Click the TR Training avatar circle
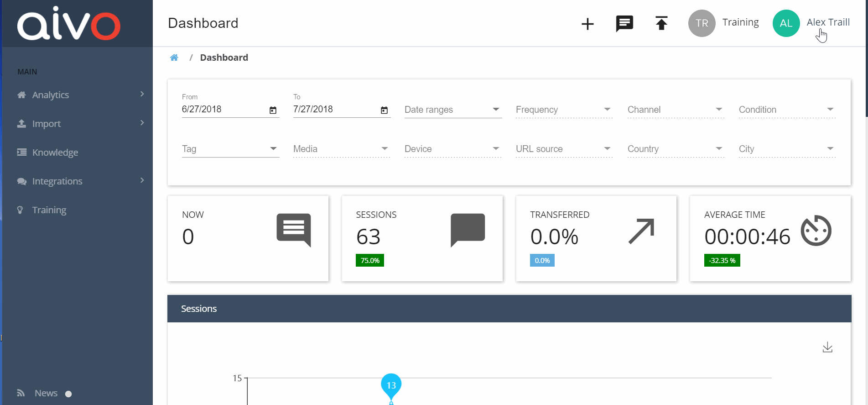Viewport: 868px width, 405px height. tap(702, 23)
